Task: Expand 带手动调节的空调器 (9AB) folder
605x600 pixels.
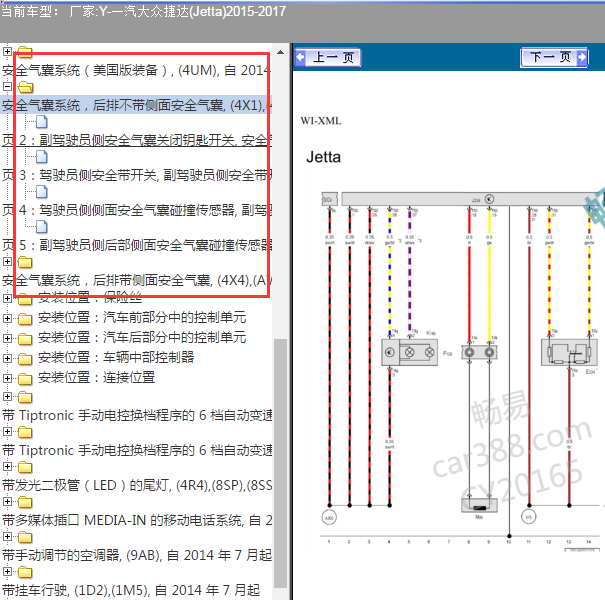Action: (7, 536)
